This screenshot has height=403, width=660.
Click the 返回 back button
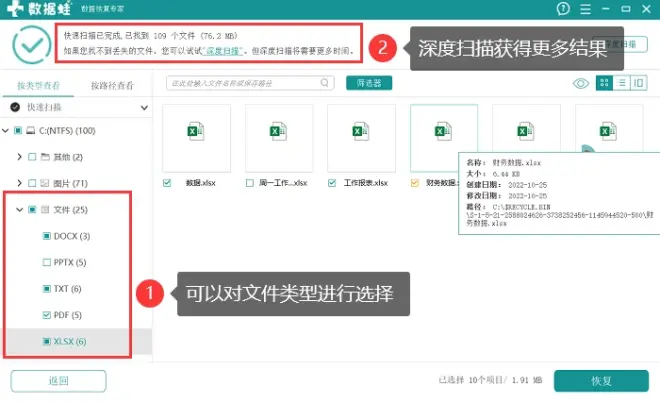pos(59,381)
